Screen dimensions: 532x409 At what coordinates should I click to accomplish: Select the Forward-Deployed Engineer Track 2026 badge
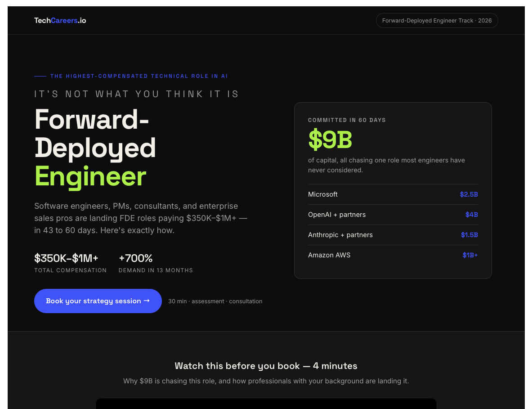click(437, 20)
